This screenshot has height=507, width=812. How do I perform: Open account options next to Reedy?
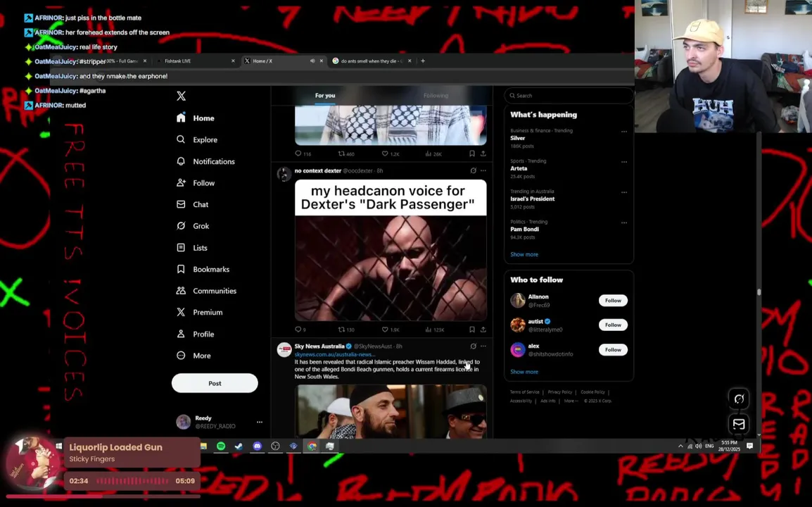tap(260, 423)
